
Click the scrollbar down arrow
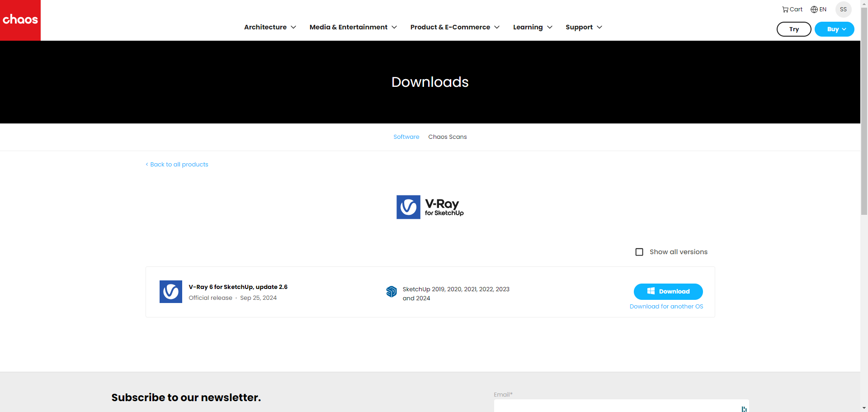(x=864, y=408)
